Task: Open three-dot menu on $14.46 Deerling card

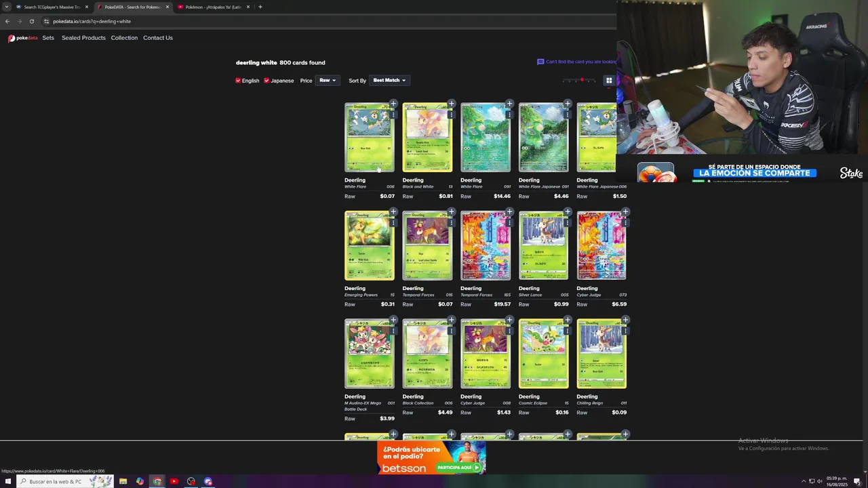Action: 509,115
